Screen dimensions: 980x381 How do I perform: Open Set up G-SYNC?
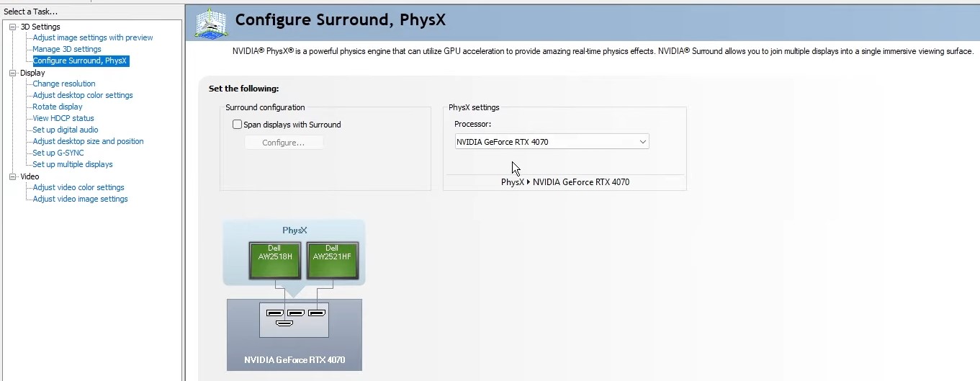coord(58,153)
